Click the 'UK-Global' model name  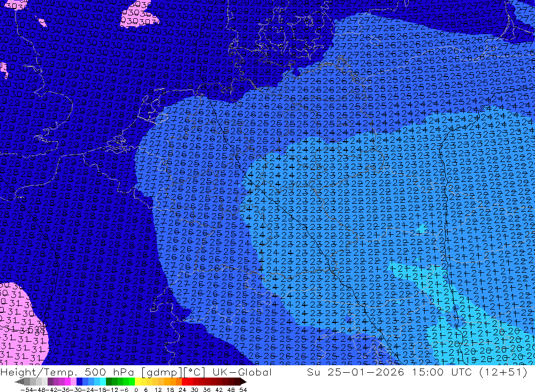[242, 372]
